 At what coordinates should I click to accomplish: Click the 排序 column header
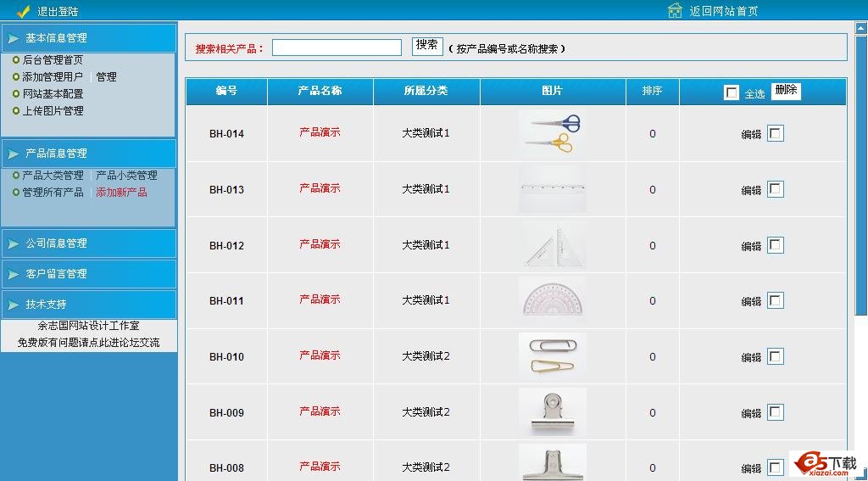pyautogui.click(x=652, y=91)
